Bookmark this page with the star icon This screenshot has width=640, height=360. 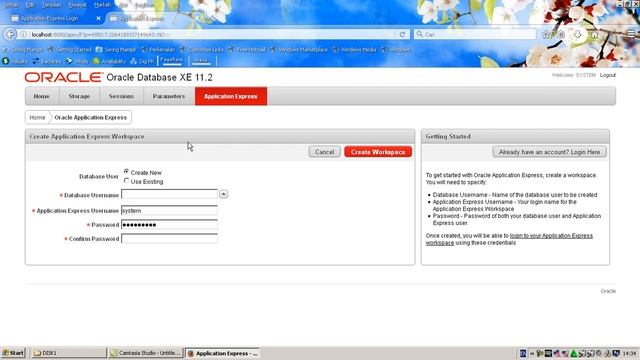(546, 35)
